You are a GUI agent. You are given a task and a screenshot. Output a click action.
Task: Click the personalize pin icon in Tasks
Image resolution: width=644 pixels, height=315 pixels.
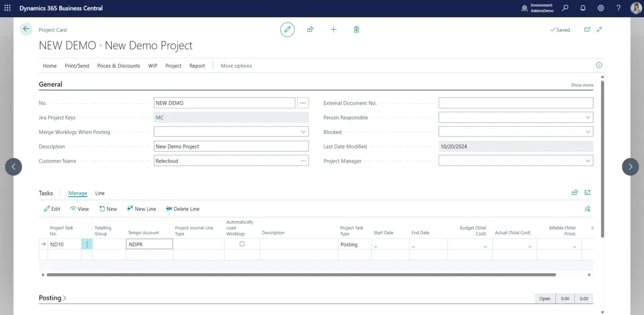588,209
